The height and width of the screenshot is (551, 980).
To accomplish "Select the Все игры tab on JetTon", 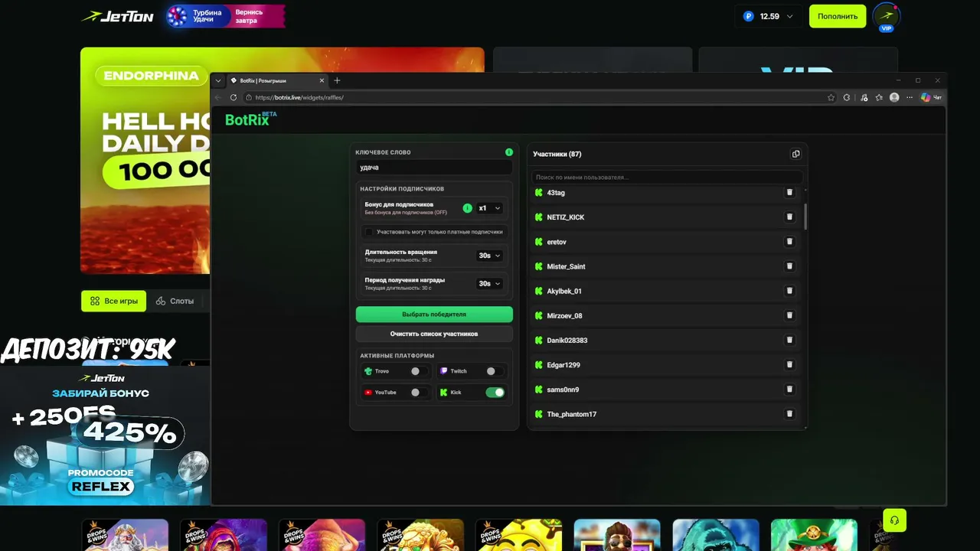I will (x=114, y=301).
